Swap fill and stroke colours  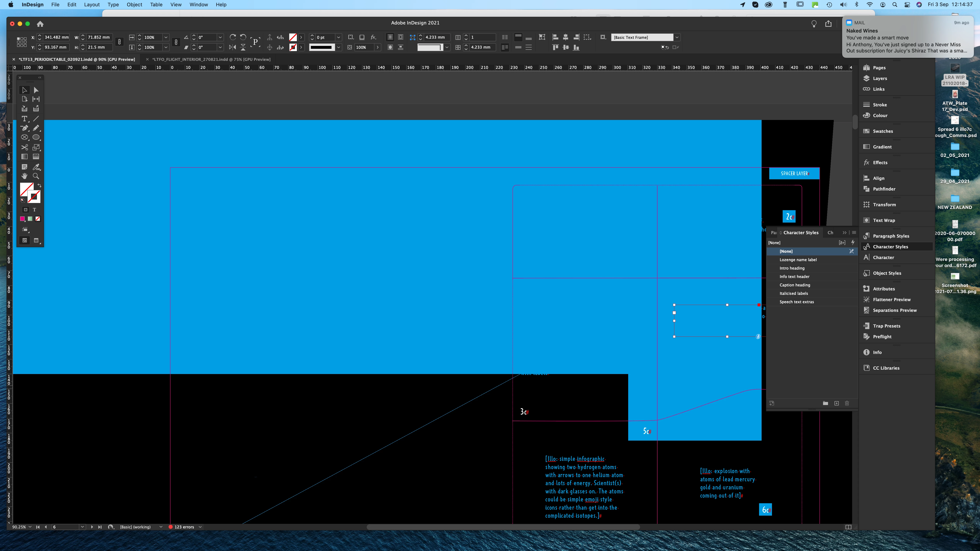tap(39, 186)
